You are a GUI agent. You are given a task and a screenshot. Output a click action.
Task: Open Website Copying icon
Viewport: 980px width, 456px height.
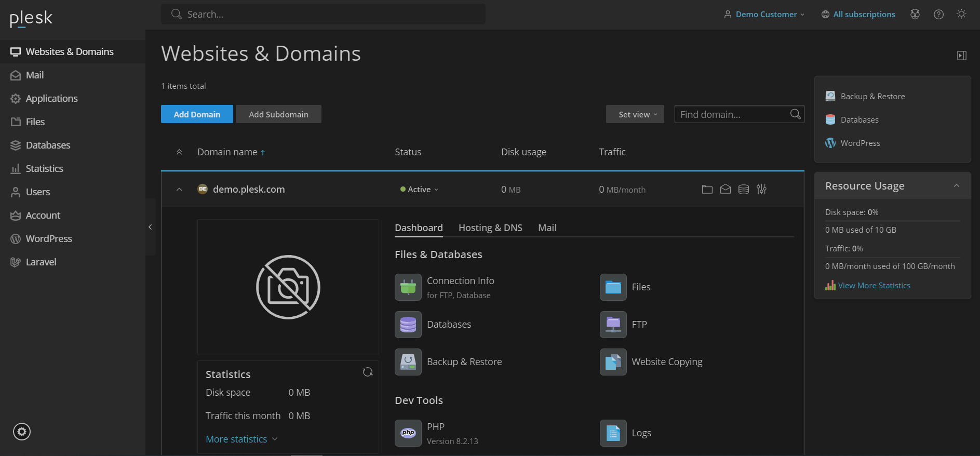(x=613, y=362)
